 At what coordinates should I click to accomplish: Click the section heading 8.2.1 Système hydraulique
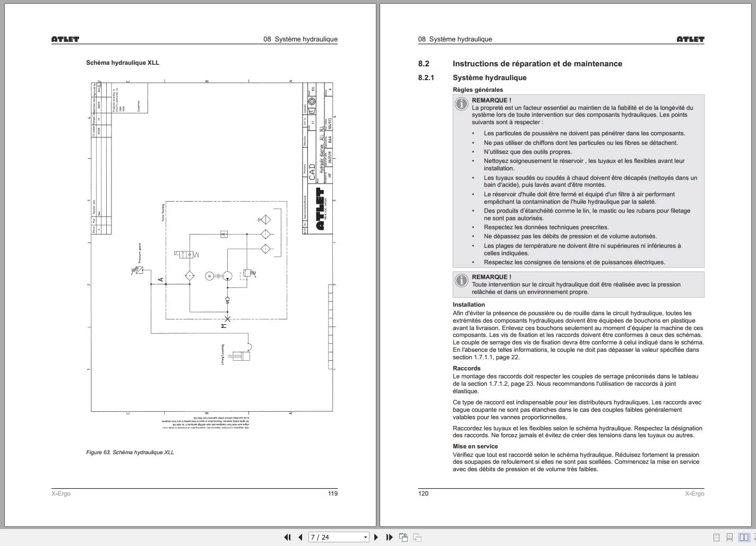(472, 77)
